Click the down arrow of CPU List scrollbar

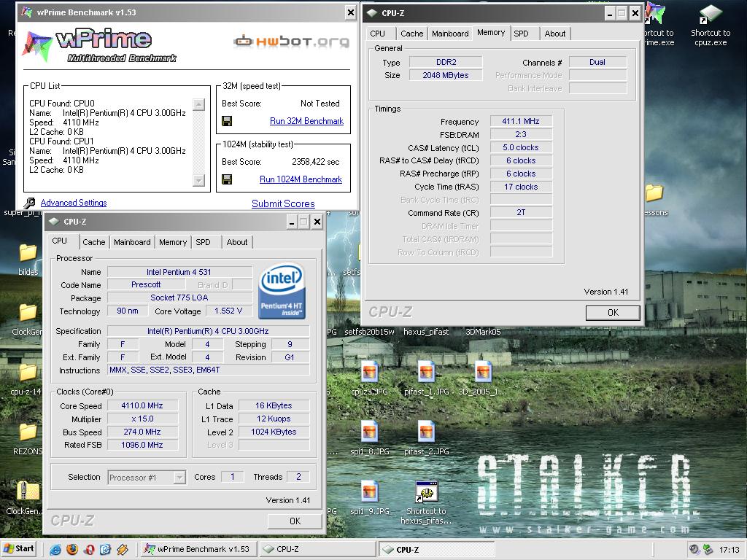(x=198, y=180)
